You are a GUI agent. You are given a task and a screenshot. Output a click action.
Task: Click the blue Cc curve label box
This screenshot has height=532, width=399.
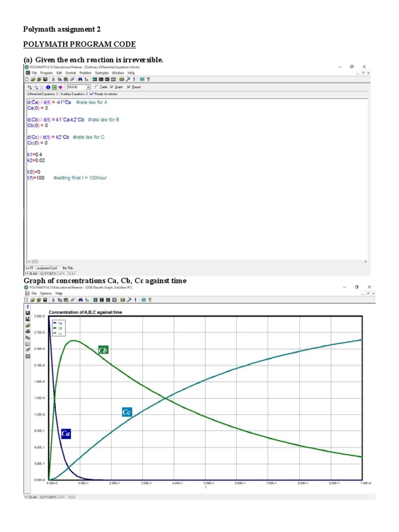[x=127, y=412]
